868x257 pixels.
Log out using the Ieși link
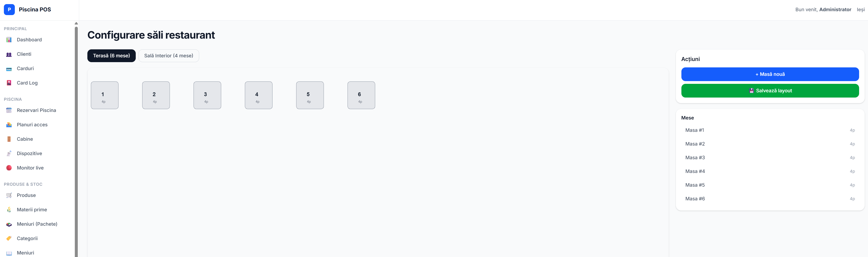click(x=861, y=9)
